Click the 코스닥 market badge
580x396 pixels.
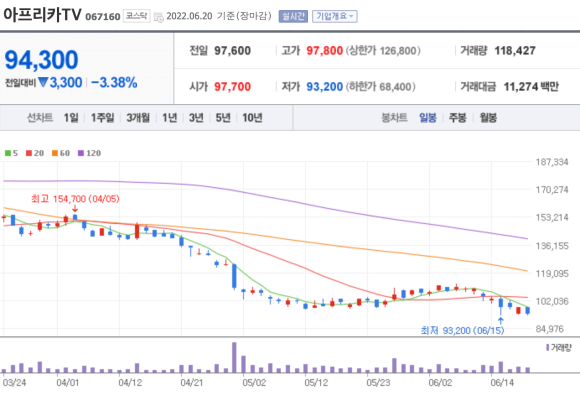pos(136,16)
